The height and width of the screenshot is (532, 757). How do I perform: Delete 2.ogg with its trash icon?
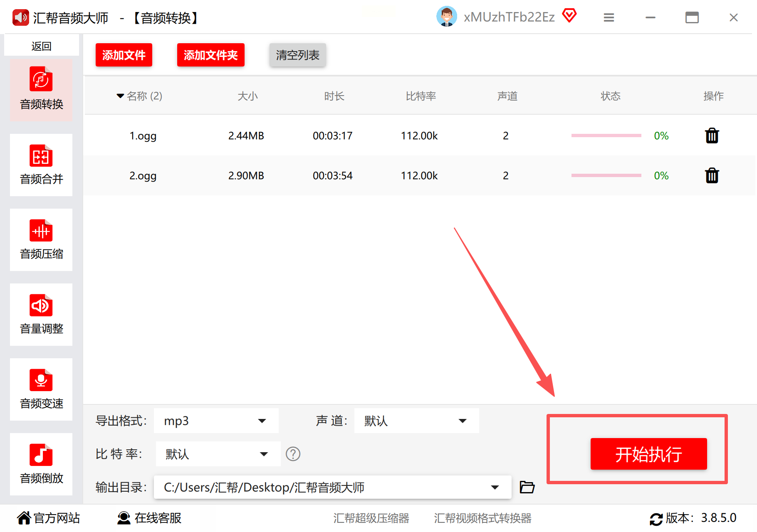point(712,175)
